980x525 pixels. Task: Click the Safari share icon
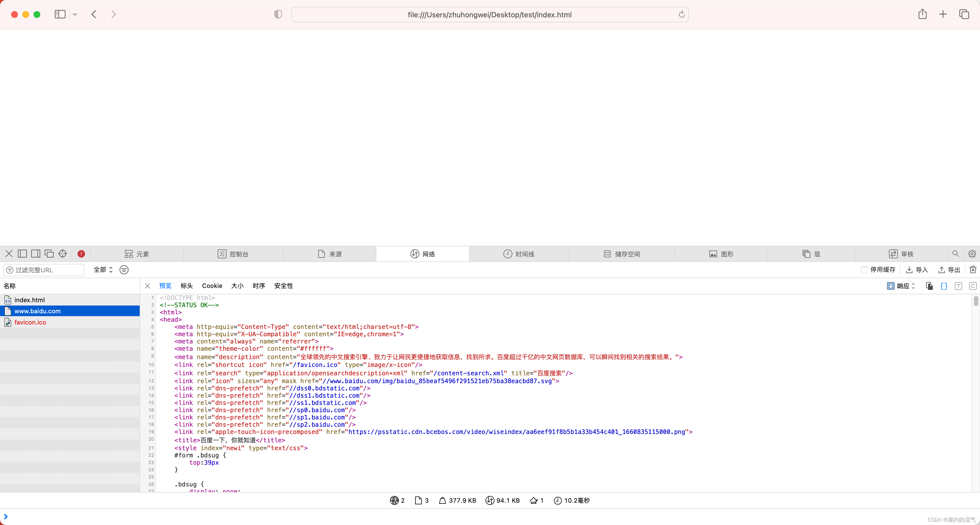click(x=922, y=15)
